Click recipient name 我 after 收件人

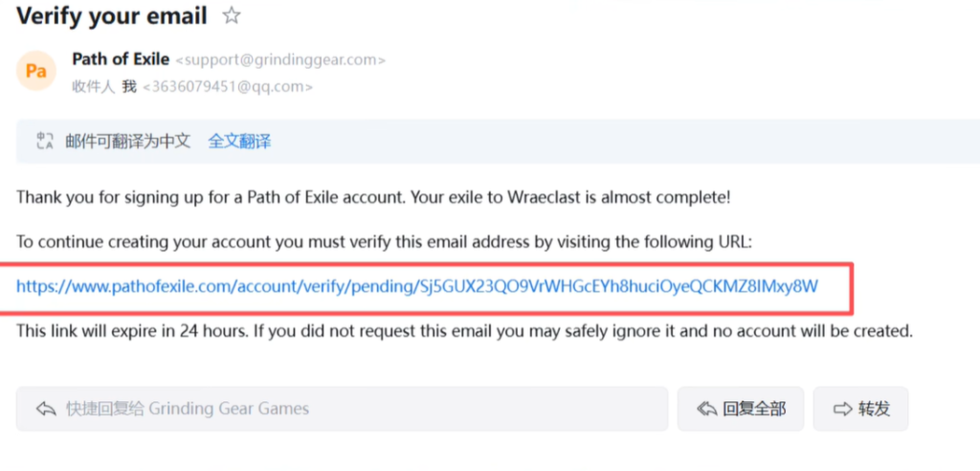tap(129, 86)
